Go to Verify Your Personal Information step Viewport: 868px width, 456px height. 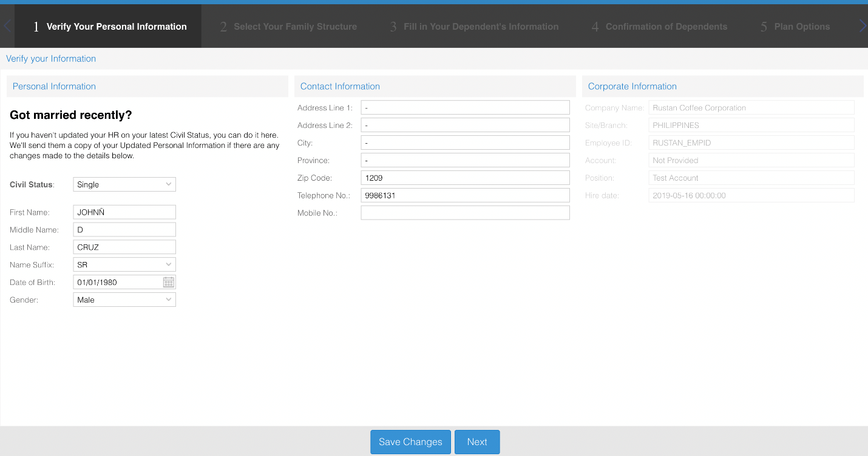pyautogui.click(x=110, y=27)
